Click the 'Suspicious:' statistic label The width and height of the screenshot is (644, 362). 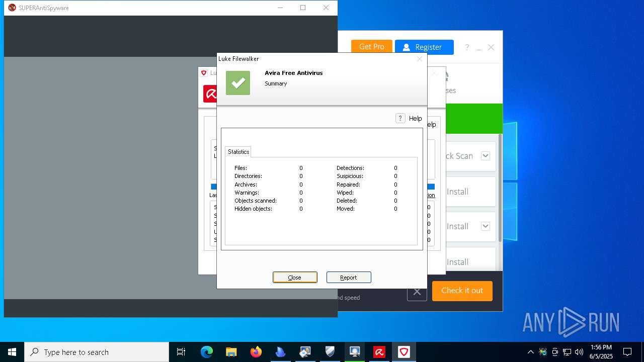pyautogui.click(x=350, y=176)
